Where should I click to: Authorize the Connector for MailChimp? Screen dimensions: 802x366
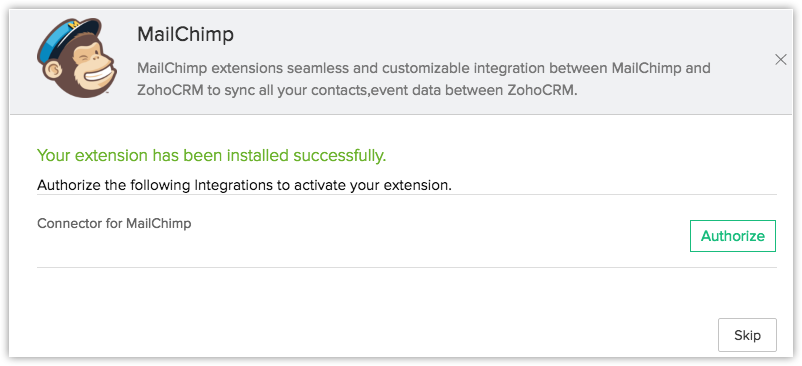(732, 236)
